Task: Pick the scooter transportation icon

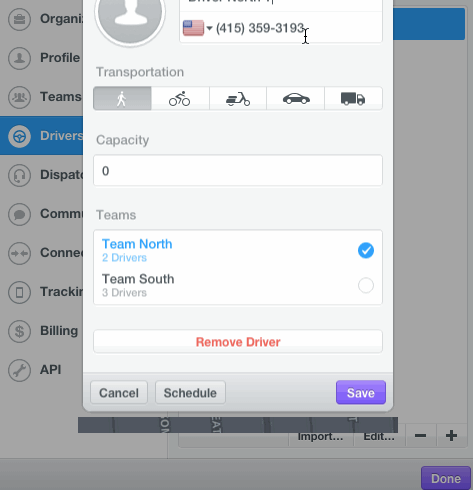Action: 238,99
